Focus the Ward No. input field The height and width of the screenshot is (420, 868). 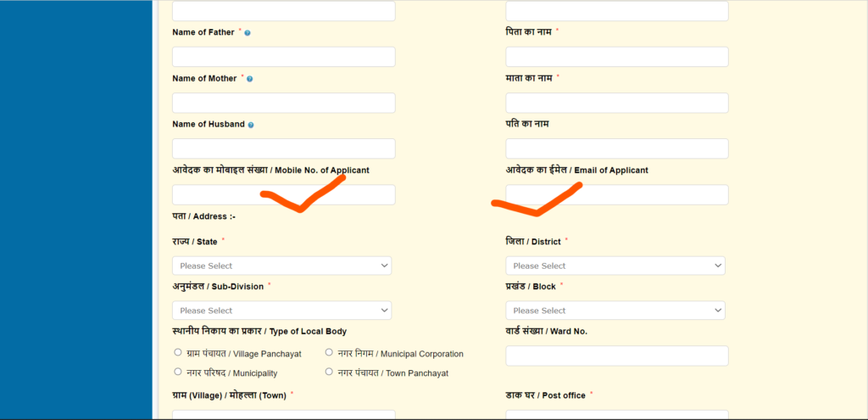click(617, 356)
